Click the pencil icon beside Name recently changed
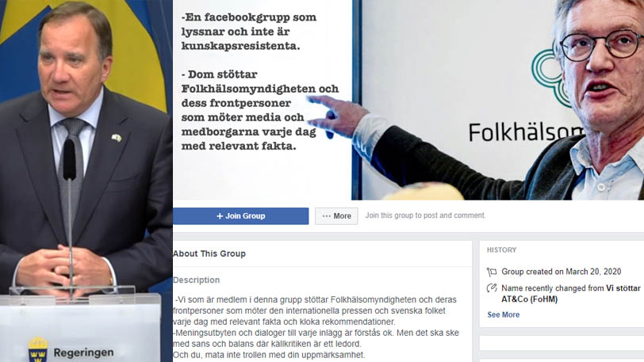This screenshot has height=362, width=644. click(492, 288)
